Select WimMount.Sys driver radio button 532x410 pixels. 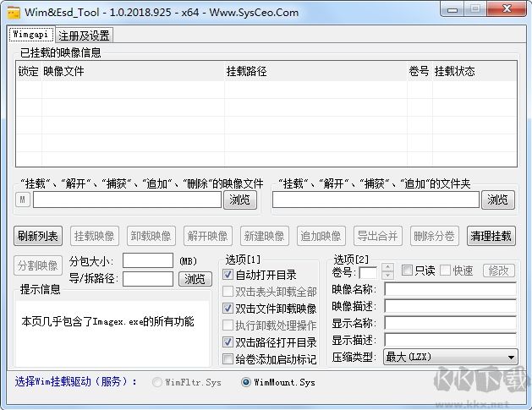tap(246, 382)
